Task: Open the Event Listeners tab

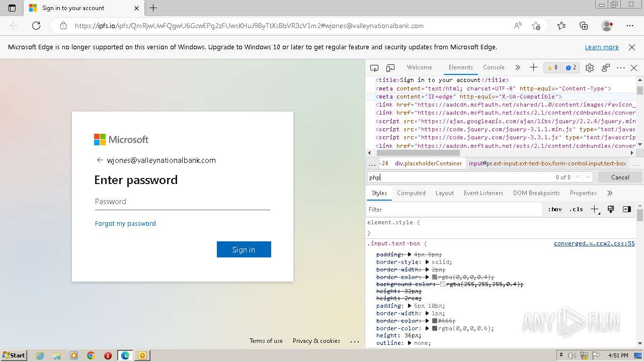Action: (483, 193)
